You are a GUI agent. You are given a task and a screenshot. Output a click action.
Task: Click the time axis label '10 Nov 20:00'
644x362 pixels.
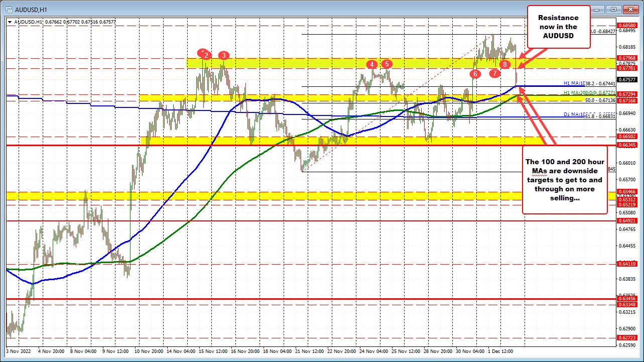click(x=150, y=352)
